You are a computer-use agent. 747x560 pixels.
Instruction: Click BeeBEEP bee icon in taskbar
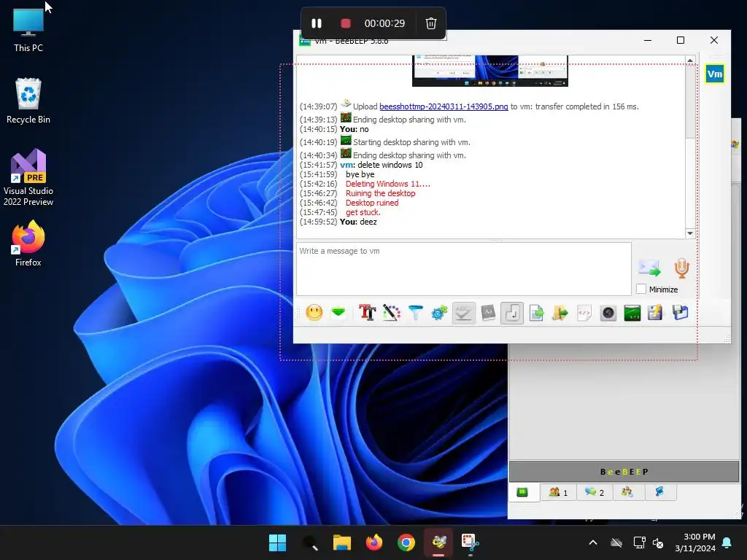click(x=438, y=542)
